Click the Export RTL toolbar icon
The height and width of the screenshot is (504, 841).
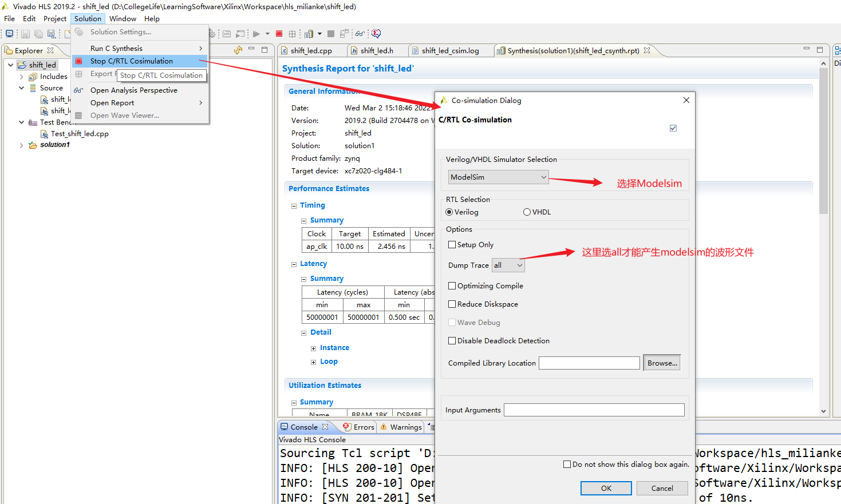coord(309,34)
